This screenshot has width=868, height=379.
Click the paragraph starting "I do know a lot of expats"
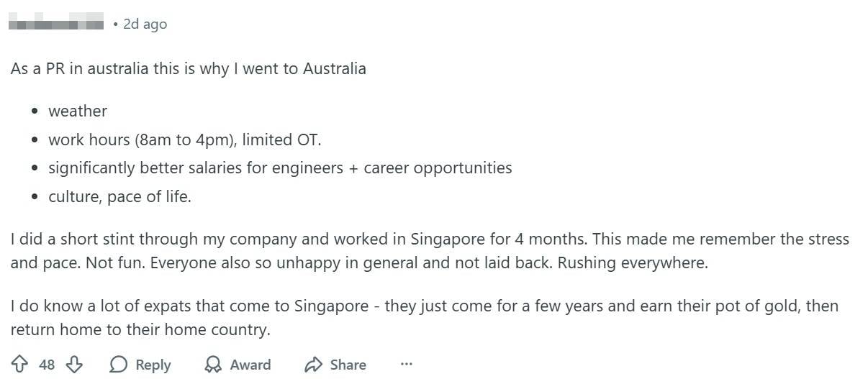(424, 317)
